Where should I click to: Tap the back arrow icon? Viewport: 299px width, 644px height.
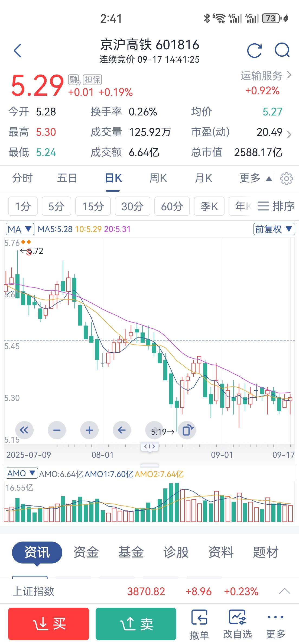tap(18, 51)
